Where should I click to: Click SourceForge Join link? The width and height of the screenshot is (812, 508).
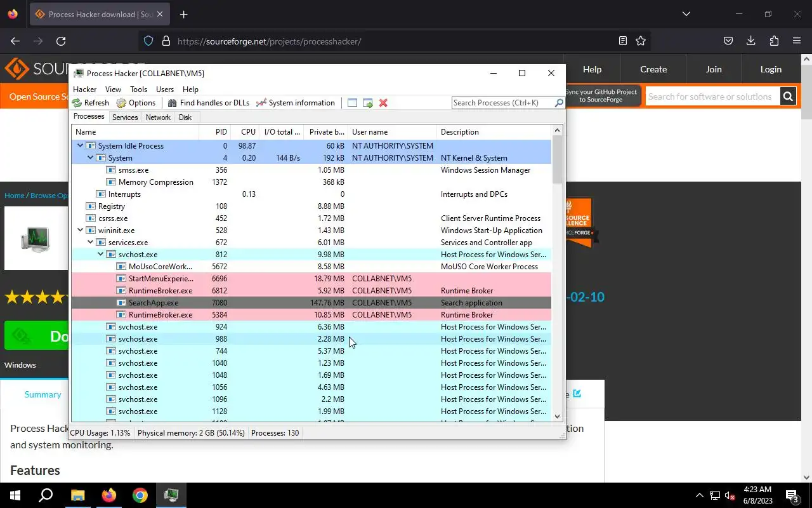click(714, 69)
